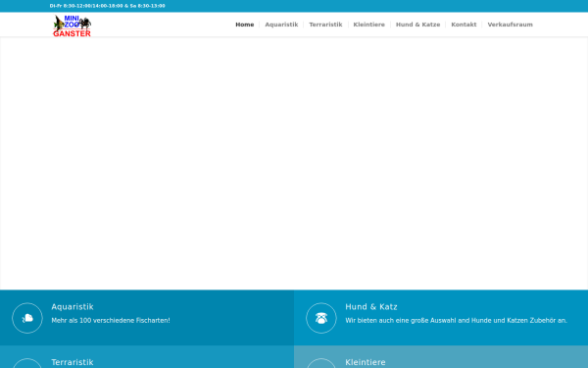Open the Aquaristik heading in the blue box

[x=73, y=307]
